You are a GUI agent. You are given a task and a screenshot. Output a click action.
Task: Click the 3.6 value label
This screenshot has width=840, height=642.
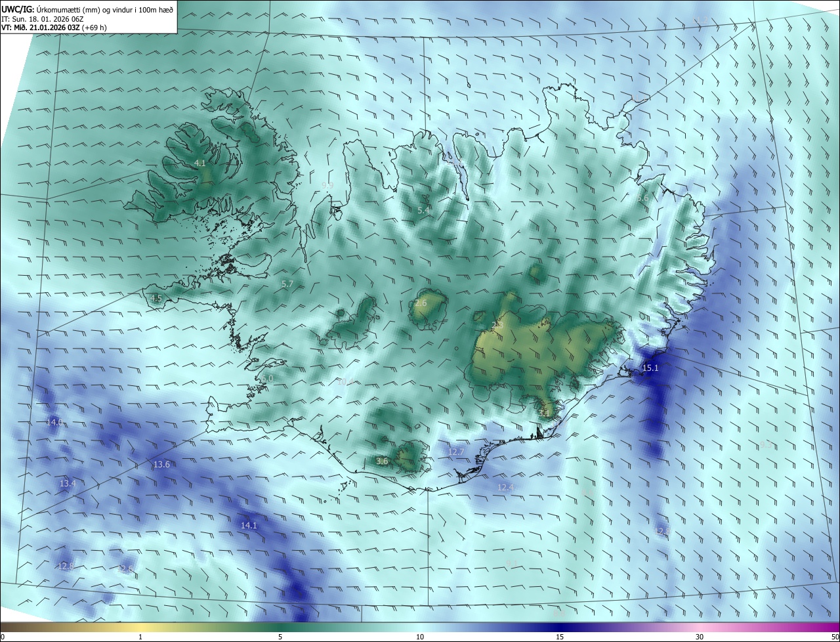point(382,461)
